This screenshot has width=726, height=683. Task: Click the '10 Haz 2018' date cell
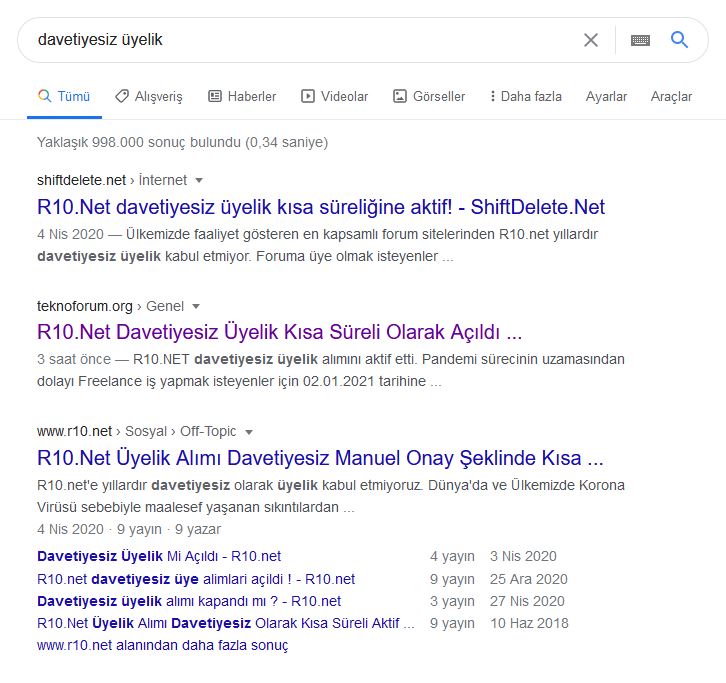coord(529,623)
